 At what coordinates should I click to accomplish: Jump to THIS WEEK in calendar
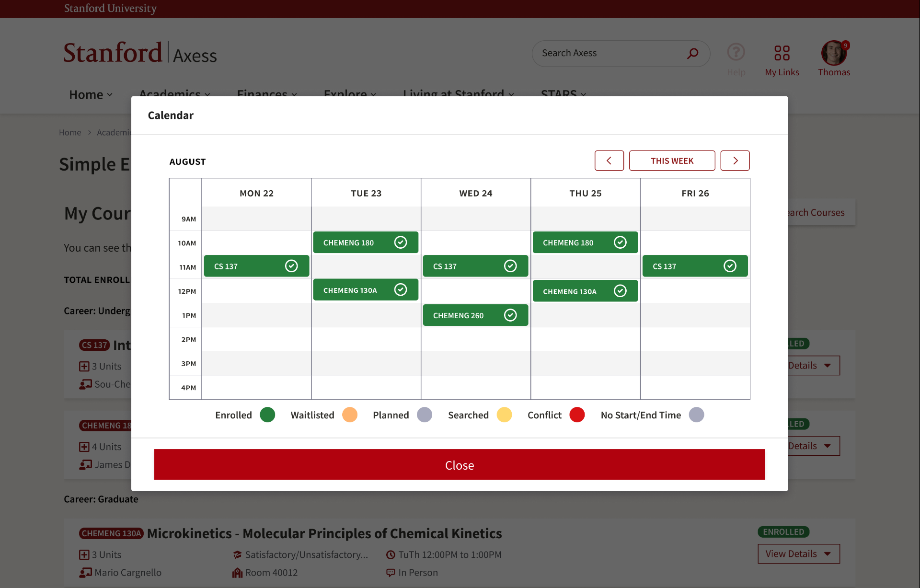coord(672,161)
